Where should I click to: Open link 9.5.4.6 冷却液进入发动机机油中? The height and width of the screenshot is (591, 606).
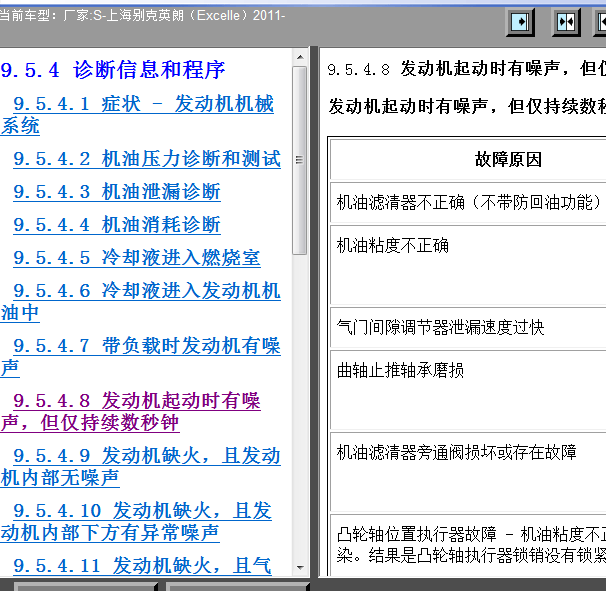[x=141, y=301]
